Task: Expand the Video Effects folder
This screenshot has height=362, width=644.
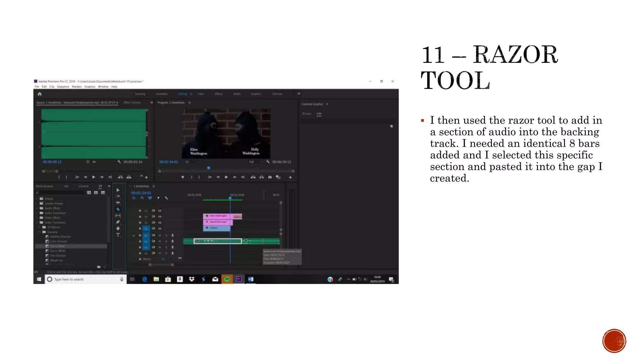Action: point(37,218)
